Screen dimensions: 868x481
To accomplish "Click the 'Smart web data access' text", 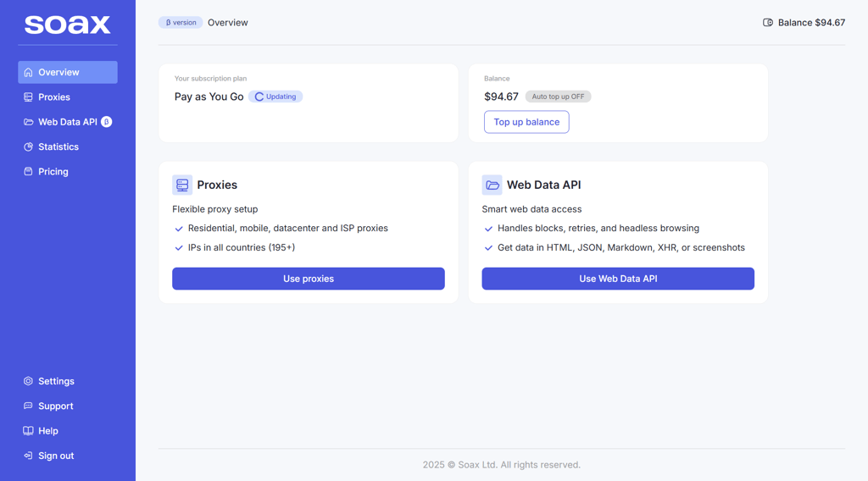I will (x=531, y=209).
